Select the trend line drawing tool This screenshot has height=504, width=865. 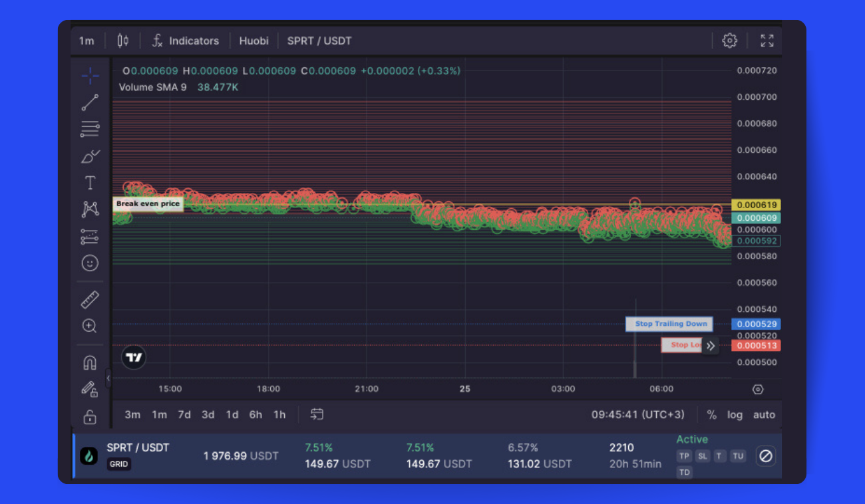[90, 102]
